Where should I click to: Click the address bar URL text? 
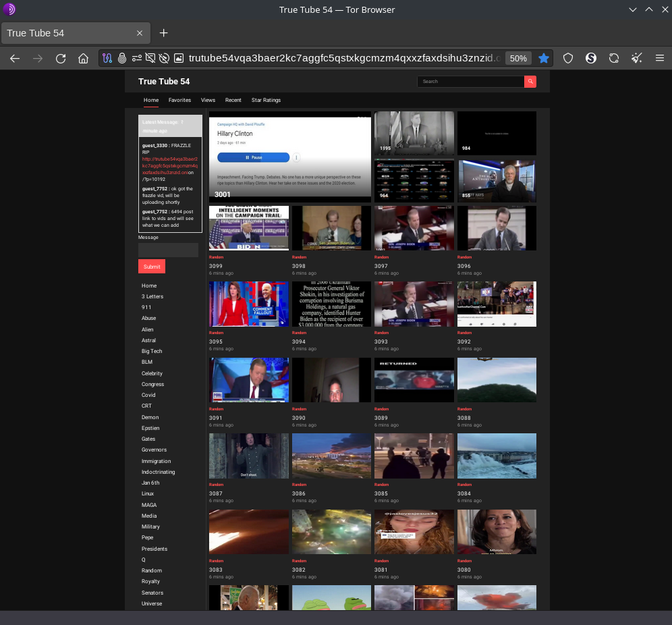344,58
